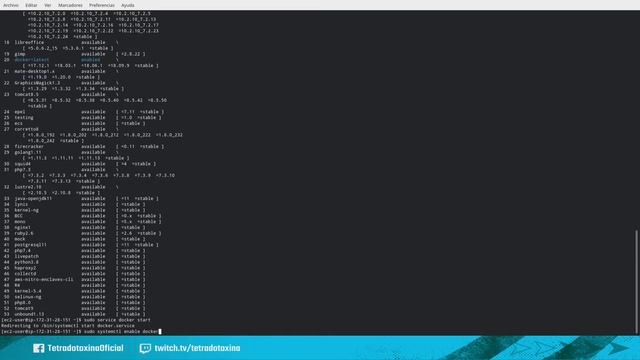
Task: Click the kernel-ng package name
Action: click(27, 210)
